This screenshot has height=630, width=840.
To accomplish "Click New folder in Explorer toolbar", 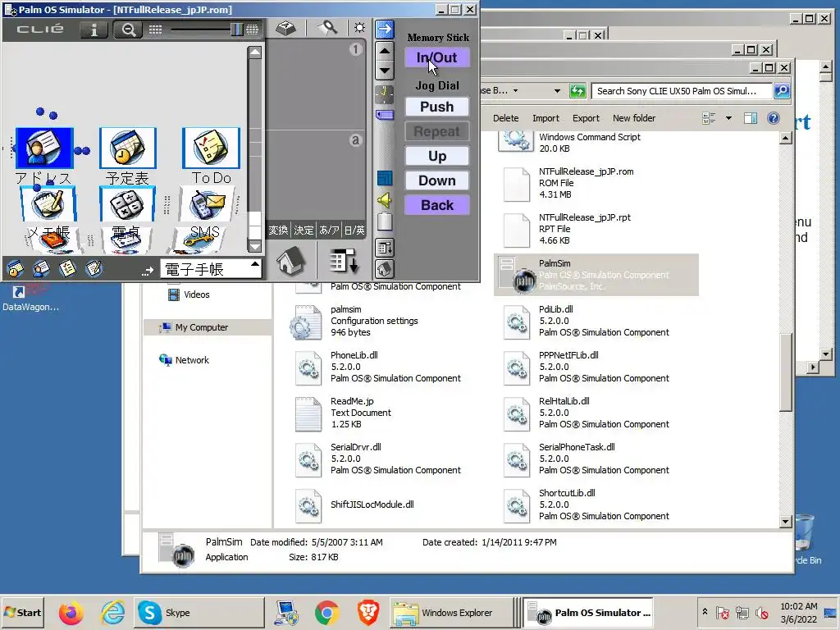I will click(634, 118).
